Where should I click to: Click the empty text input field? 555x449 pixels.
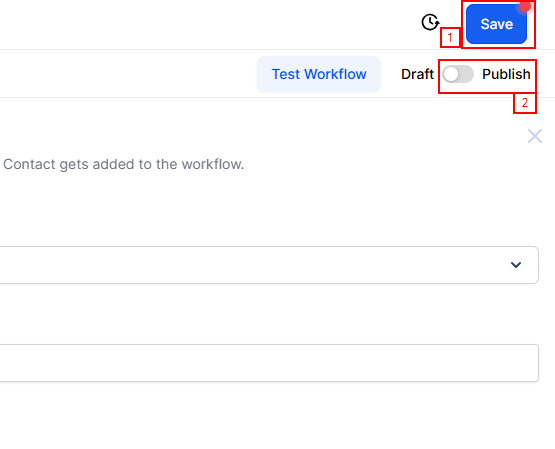point(269,363)
